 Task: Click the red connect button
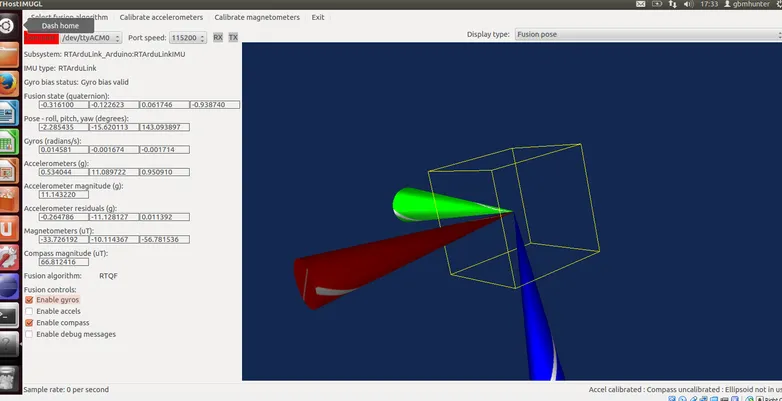(x=42, y=38)
